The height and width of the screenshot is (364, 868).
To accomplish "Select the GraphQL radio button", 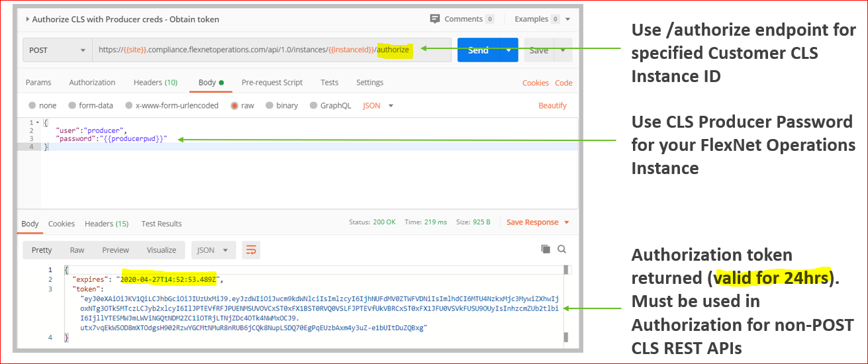I will pyautogui.click(x=313, y=106).
